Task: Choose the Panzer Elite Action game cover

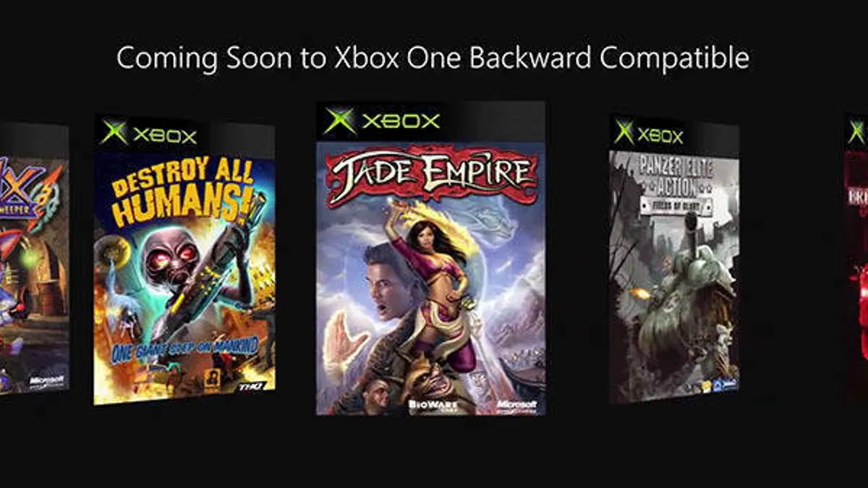Action: tap(674, 258)
